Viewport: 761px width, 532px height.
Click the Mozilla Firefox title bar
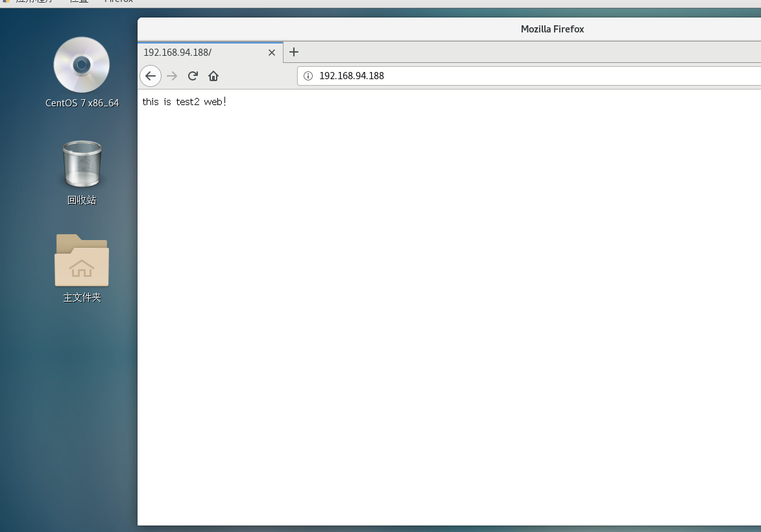[x=449, y=29]
